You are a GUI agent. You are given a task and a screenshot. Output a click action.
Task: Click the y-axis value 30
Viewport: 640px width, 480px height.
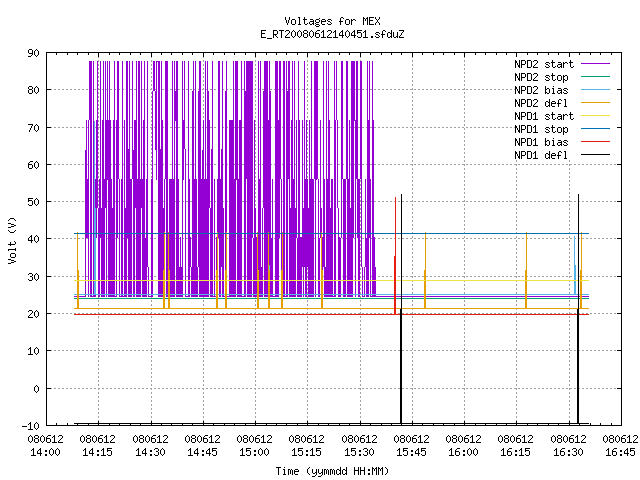tap(33, 277)
